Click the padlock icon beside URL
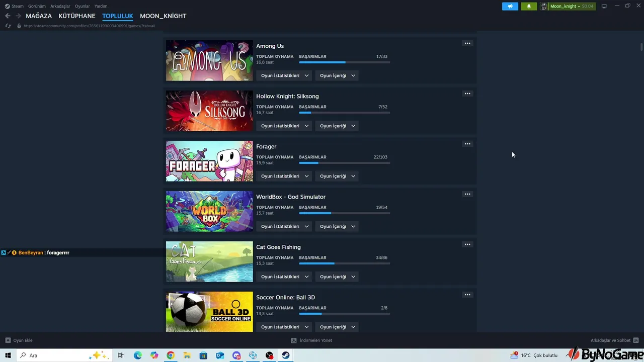644x362 pixels. point(19,26)
